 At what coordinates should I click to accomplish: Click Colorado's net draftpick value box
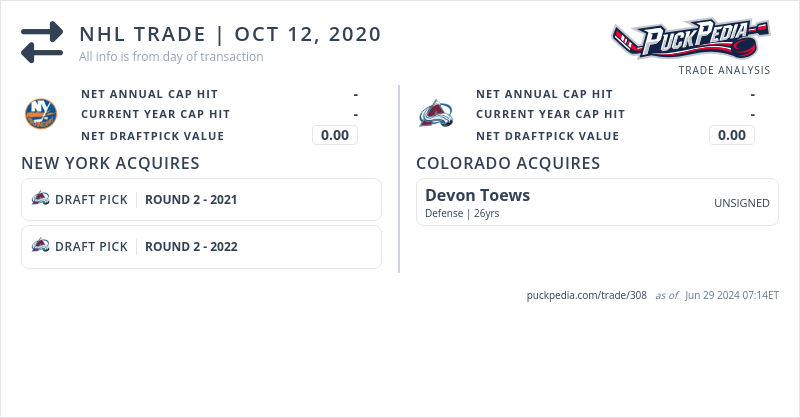pyautogui.click(x=732, y=135)
